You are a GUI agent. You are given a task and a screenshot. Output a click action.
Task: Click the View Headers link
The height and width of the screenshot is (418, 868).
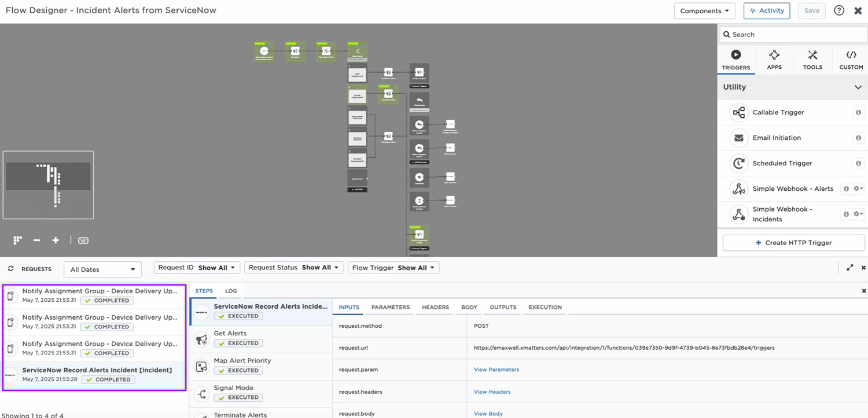[492, 391]
